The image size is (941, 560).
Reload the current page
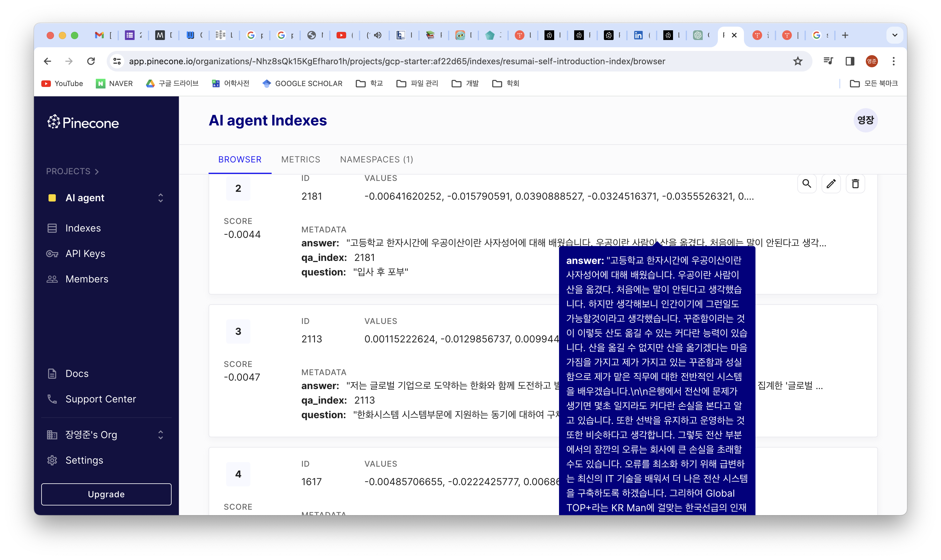pyautogui.click(x=91, y=61)
